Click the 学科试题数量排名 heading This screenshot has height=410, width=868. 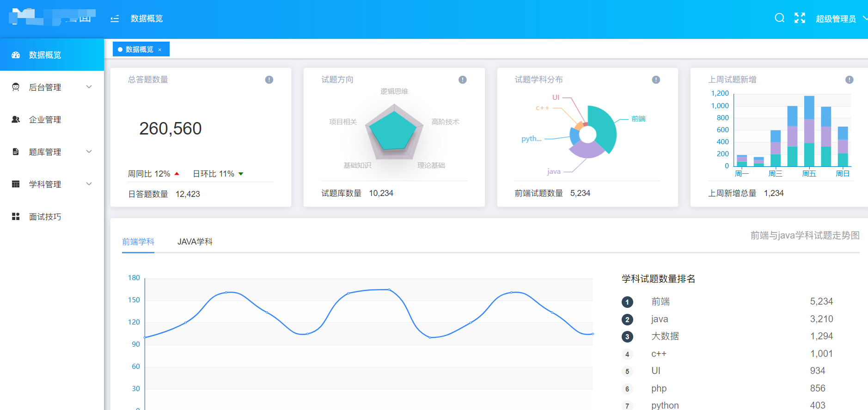pos(658,279)
